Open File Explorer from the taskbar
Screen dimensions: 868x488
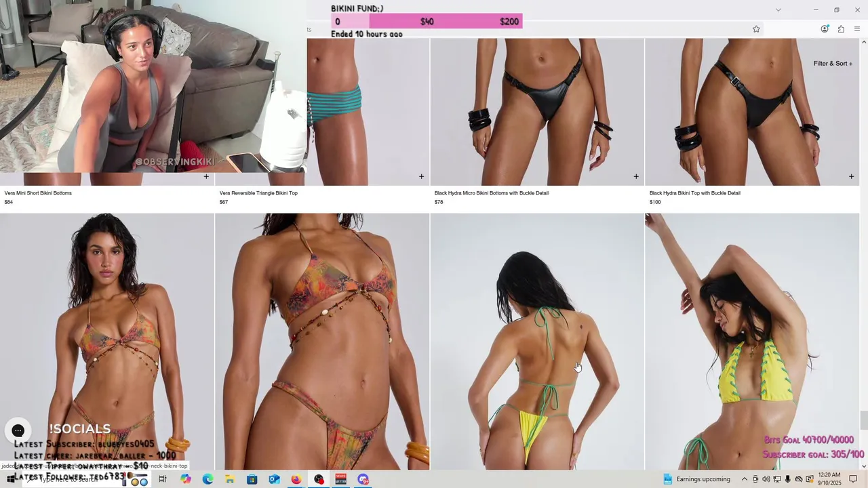(230, 479)
